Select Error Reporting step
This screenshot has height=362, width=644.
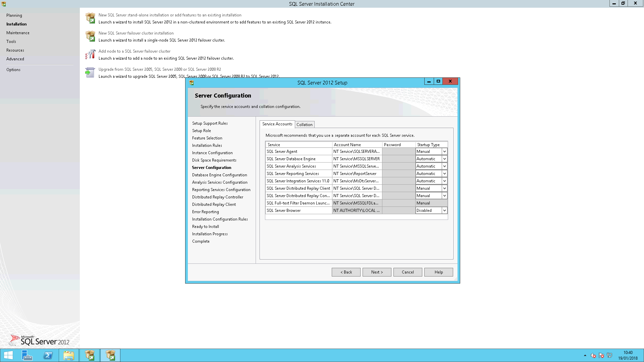coord(206,212)
